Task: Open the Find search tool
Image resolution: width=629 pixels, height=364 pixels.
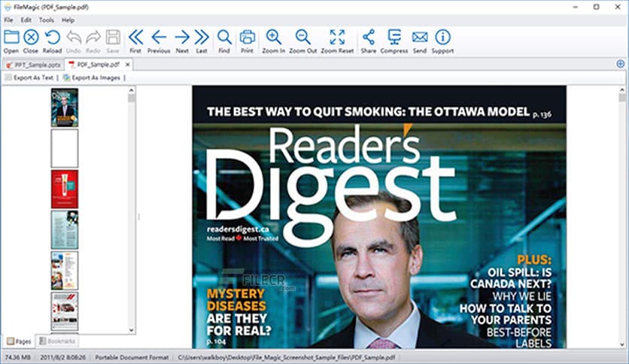Action: [x=224, y=38]
